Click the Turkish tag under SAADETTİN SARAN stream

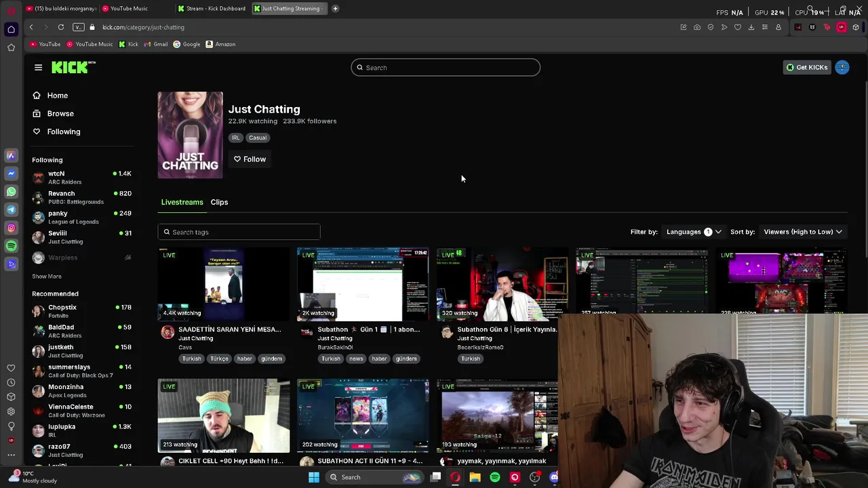[x=191, y=359]
